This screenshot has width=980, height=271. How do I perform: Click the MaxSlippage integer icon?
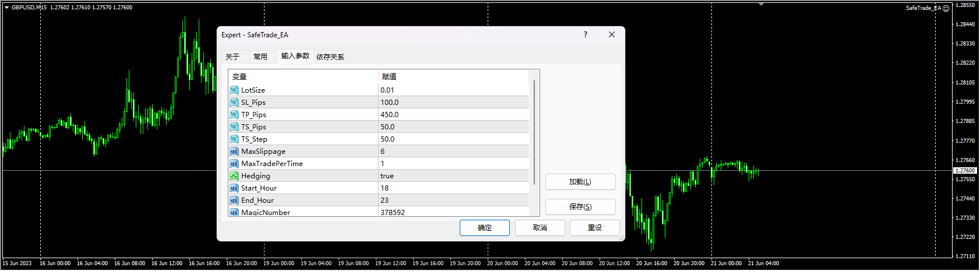click(234, 152)
